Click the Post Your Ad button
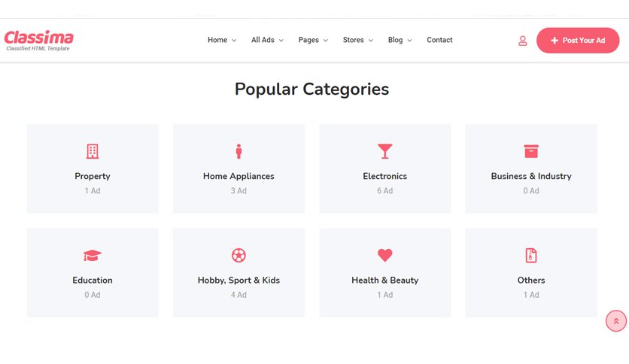 click(578, 41)
